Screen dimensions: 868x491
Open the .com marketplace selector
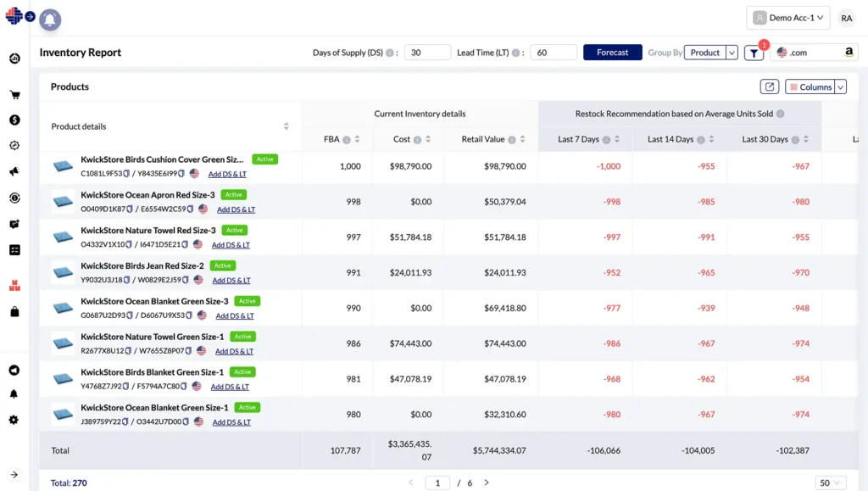814,53
